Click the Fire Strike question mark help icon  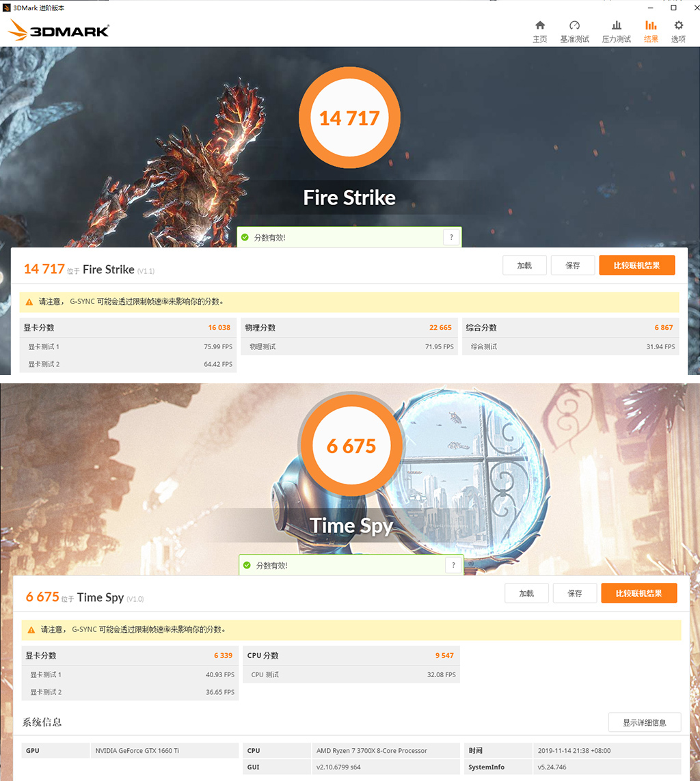tap(451, 237)
